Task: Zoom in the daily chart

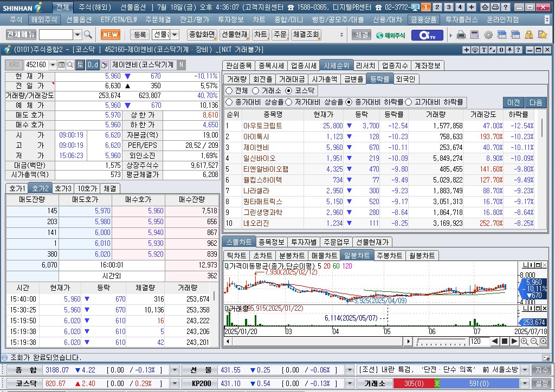Action: 525,342
